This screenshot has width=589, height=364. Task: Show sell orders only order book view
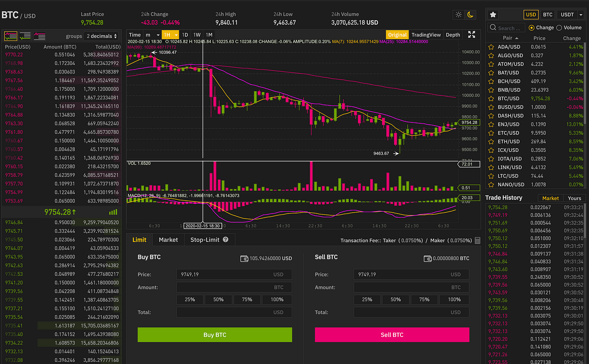(x=40, y=36)
